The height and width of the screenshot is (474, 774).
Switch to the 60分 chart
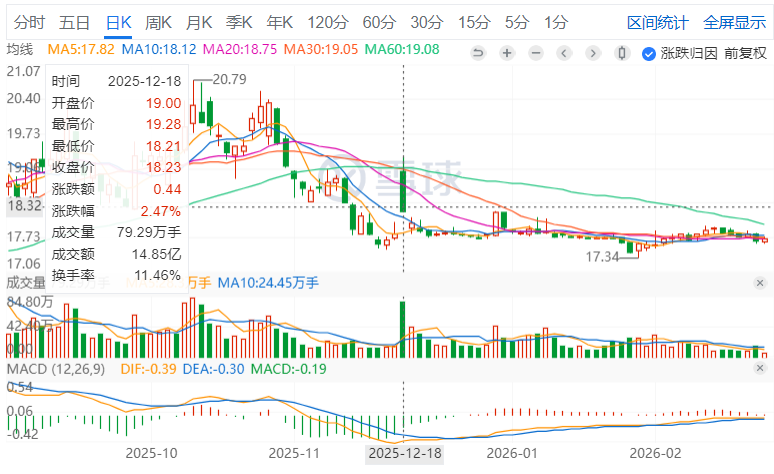click(x=379, y=22)
